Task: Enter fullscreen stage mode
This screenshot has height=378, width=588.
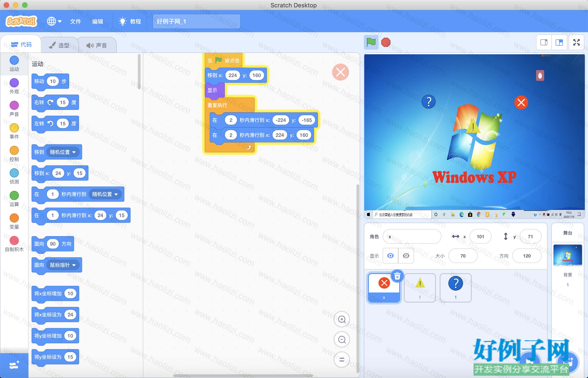Action: (x=577, y=43)
